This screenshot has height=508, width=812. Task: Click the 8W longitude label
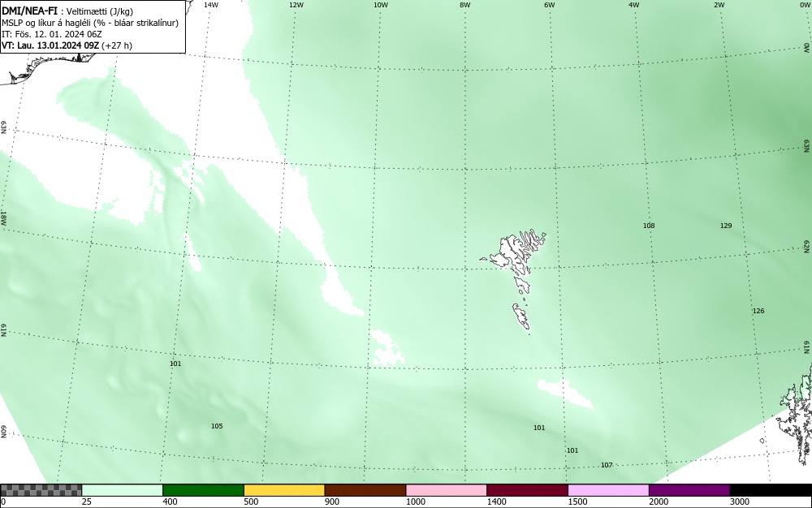pos(464,5)
